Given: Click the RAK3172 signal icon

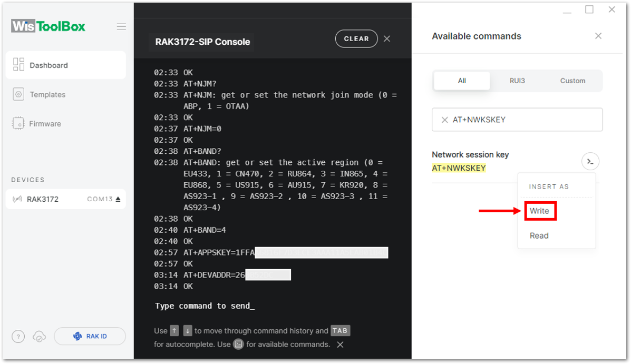Looking at the screenshot, I should click(x=17, y=199).
